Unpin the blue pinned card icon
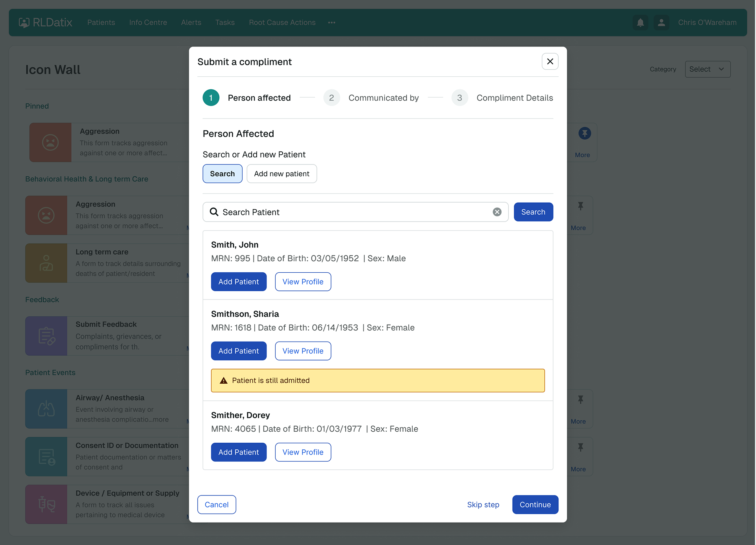 point(585,133)
